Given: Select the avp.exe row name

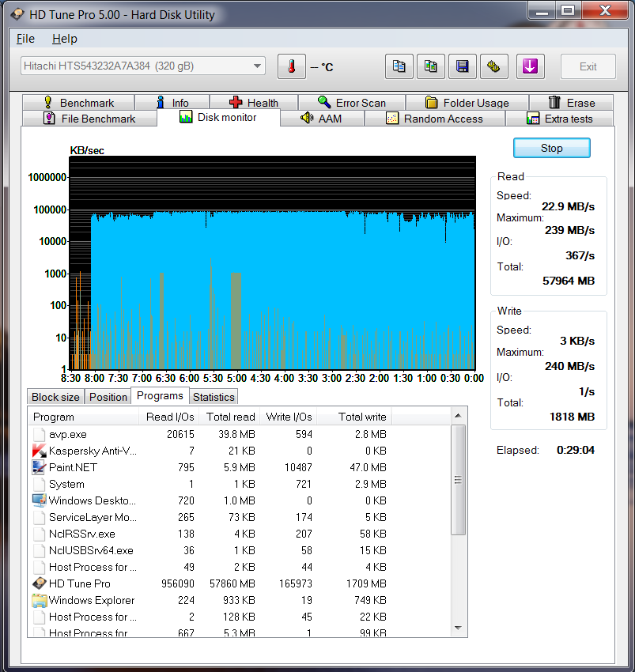Looking at the screenshot, I should tap(68, 435).
